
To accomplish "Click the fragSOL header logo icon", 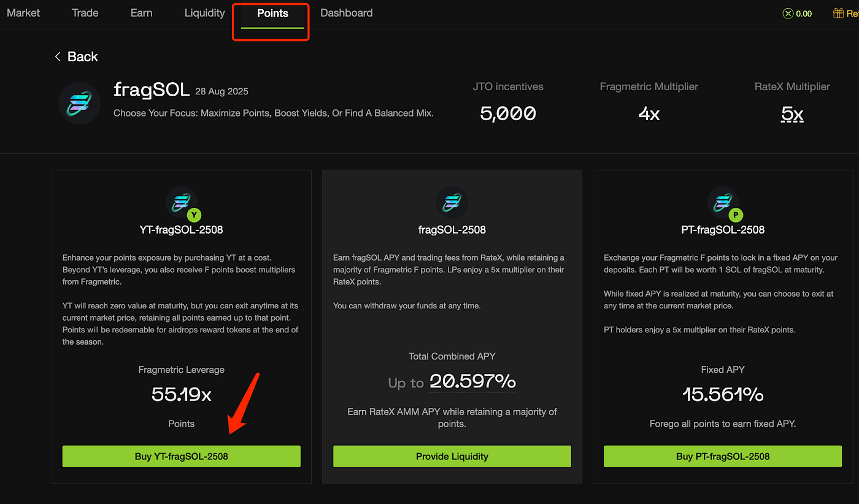I will (79, 103).
